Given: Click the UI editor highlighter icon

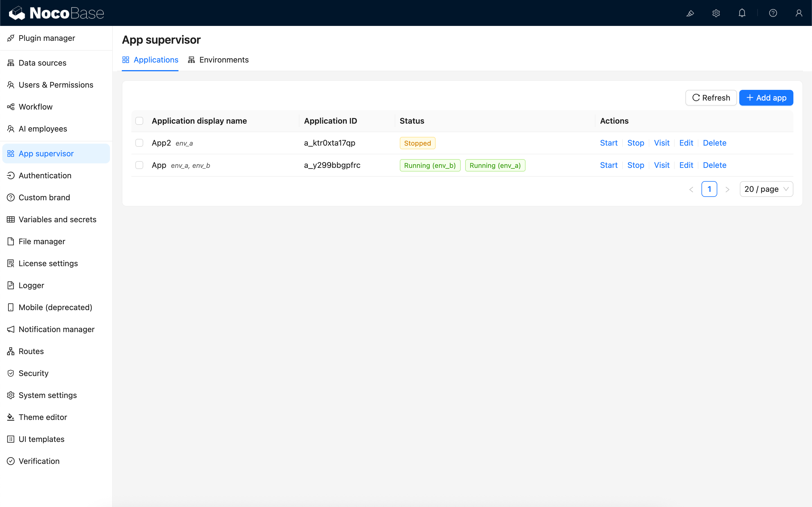Looking at the screenshot, I should (x=690, y=13).
